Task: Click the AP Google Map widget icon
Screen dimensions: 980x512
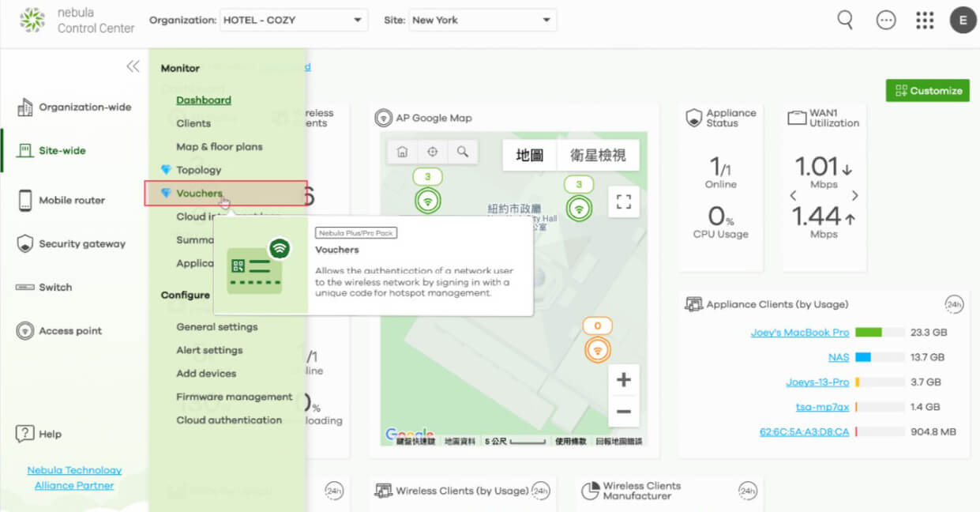Action: click(383, 118)
